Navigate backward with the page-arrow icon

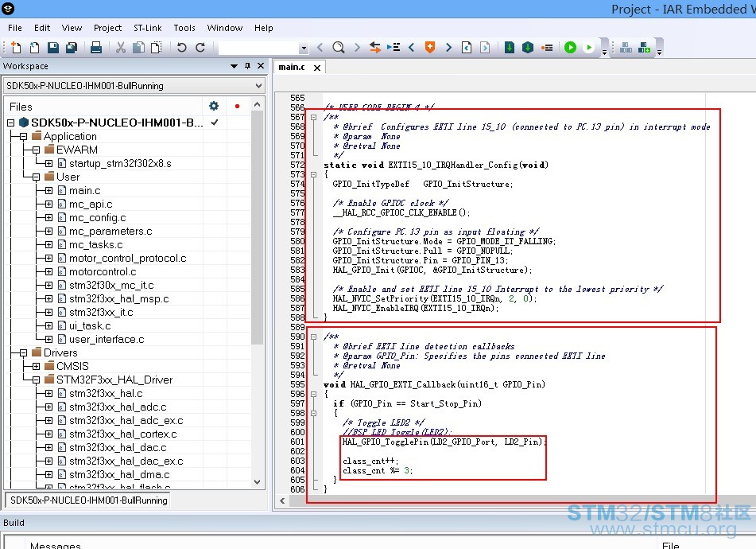pos(467,47)
